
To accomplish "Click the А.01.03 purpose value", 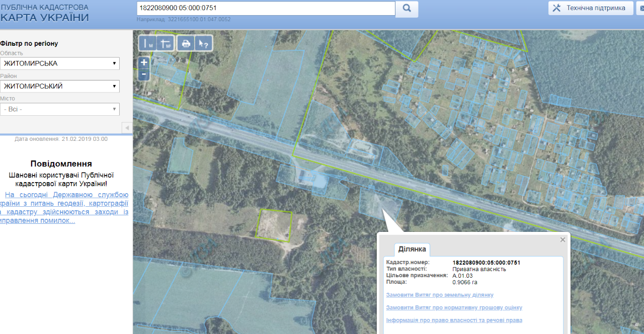I will pos(463,276).
